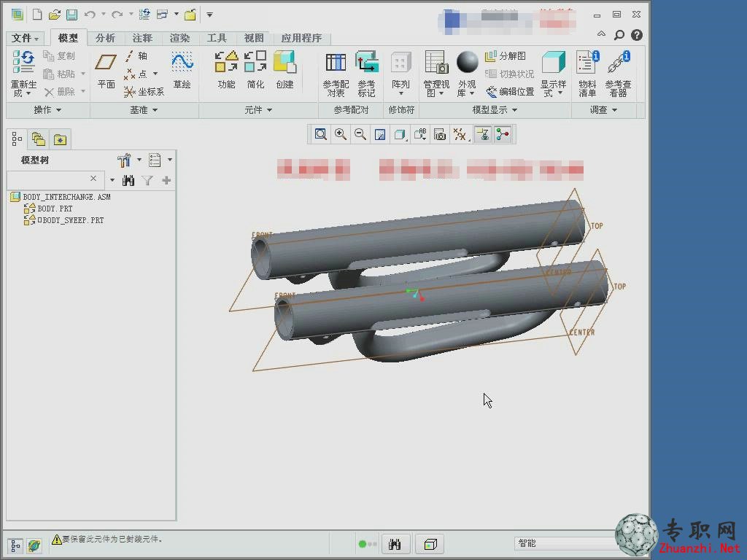This screenshot has width=747, height=560.
Task: Expand the 模型显示 group dropdown
Action: [495, 110]
